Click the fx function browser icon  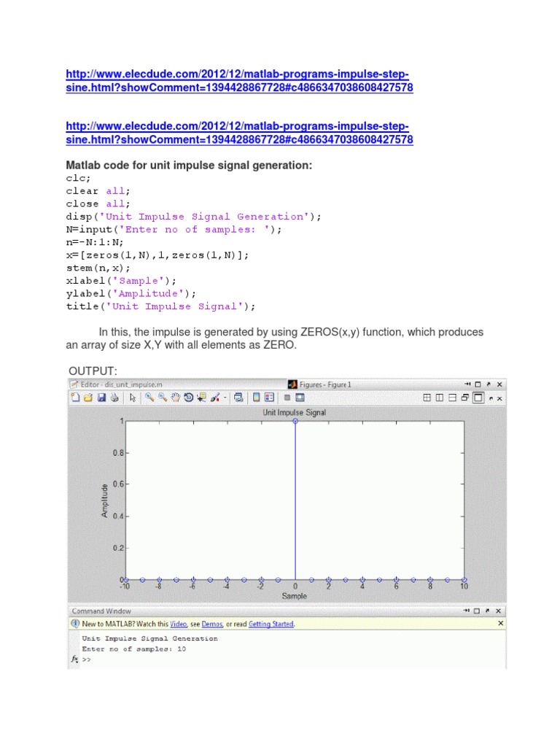pyautogui.click(x=75, y=659)
